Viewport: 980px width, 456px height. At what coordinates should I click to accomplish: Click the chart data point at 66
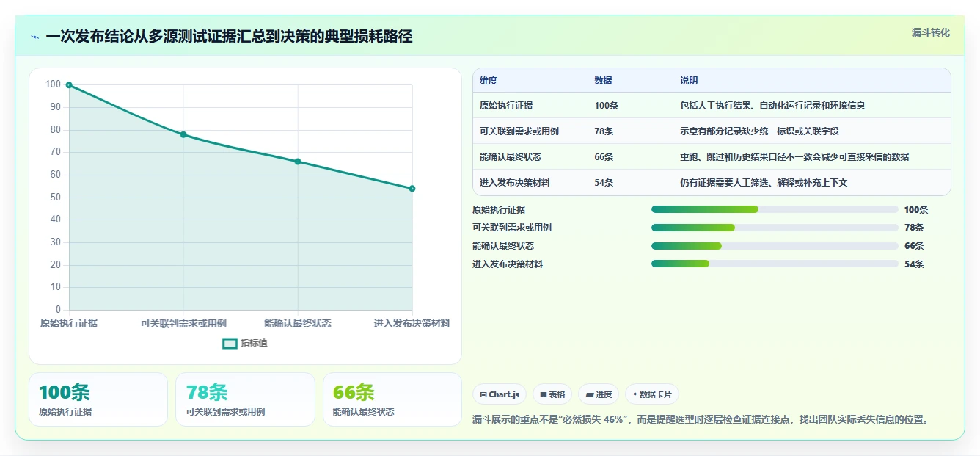298,162
